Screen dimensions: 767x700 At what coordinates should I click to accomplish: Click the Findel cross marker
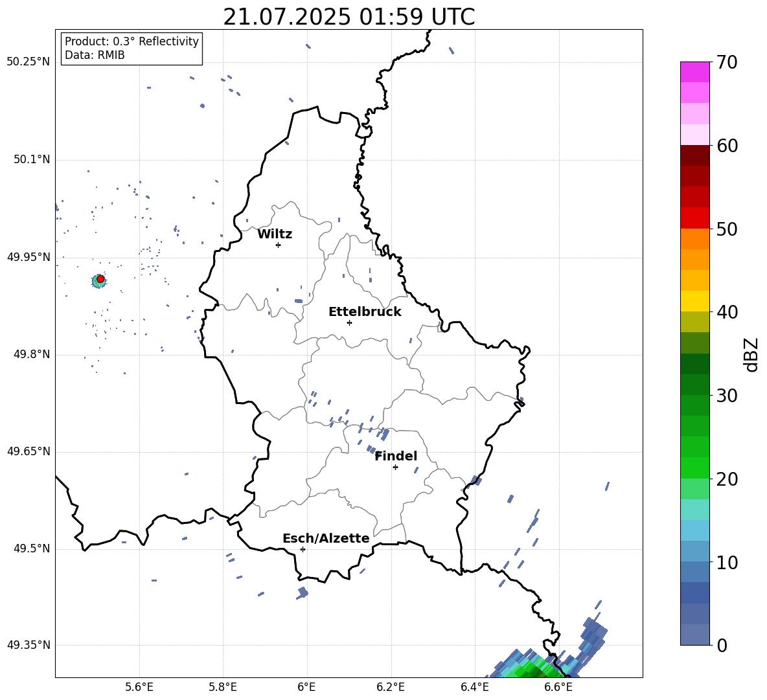(x=395, y=468)
